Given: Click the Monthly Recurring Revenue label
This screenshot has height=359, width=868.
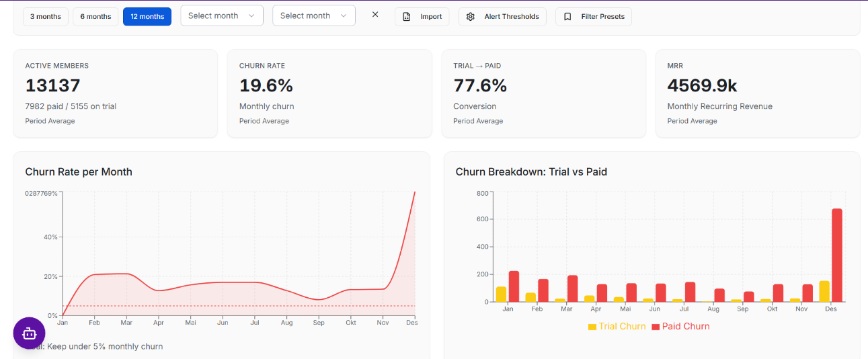Looking at the screenshot, I should point(720,106).
